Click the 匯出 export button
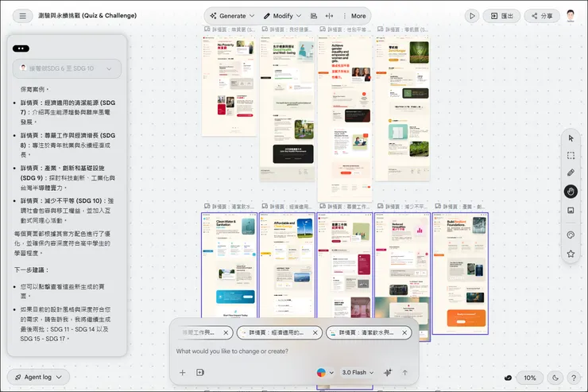Viewport: 588px width, 392px height. coord(501,16)
